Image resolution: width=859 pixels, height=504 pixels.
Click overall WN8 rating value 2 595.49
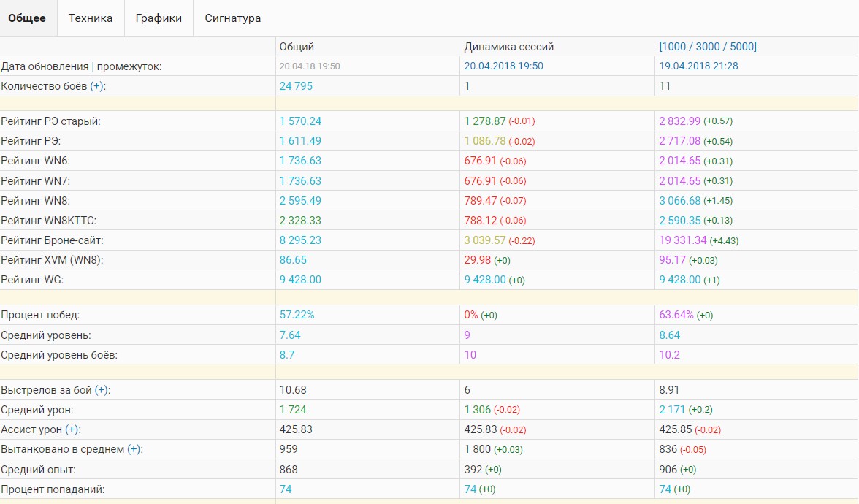[300, 200]
